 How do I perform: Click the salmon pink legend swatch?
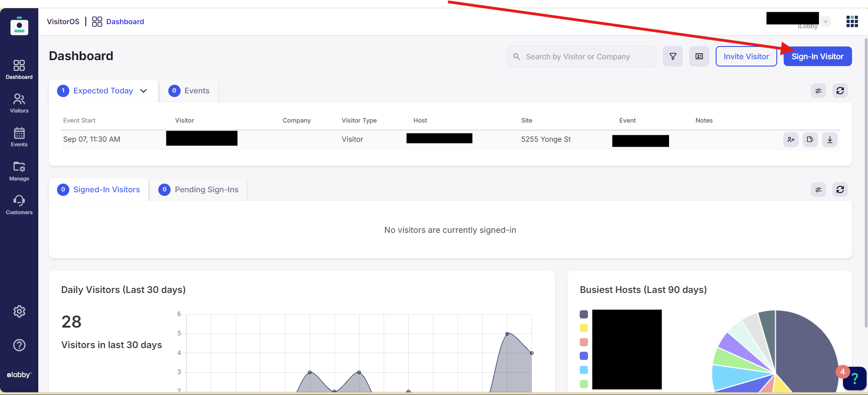584,342
